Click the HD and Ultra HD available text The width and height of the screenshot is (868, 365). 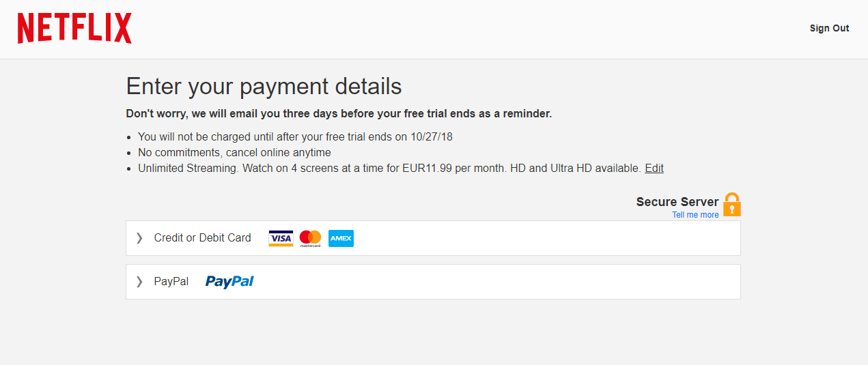576,168
